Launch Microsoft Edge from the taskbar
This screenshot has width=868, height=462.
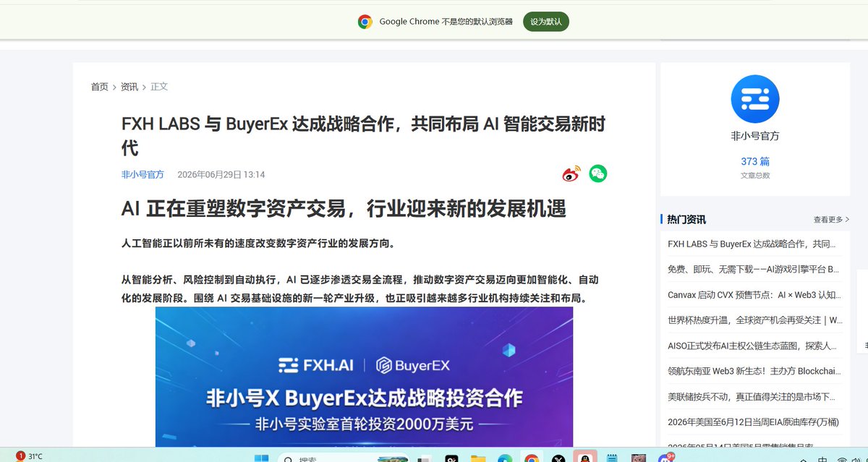coord(505,459)
